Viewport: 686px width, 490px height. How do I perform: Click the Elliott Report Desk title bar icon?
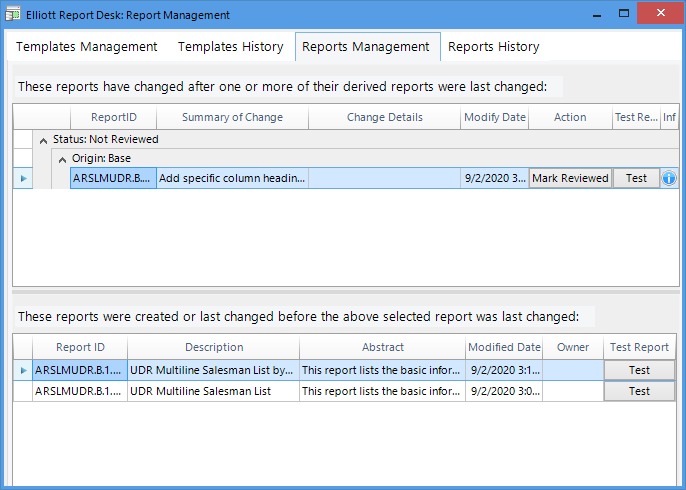pos(13,14)
